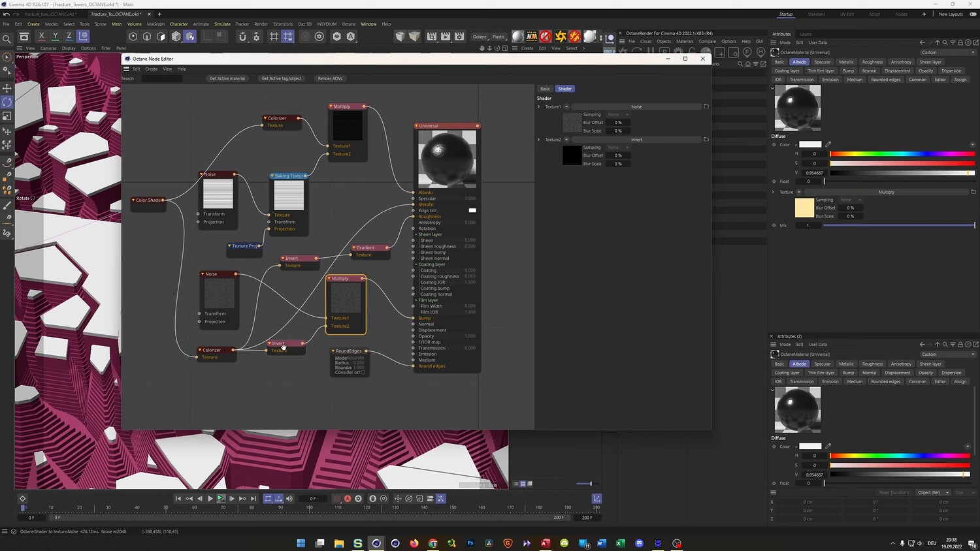This screenshot has width=980, height=551.
Task: Open the Custom preset dropdown in upper Attributes
Action: (x=947, y=52)
